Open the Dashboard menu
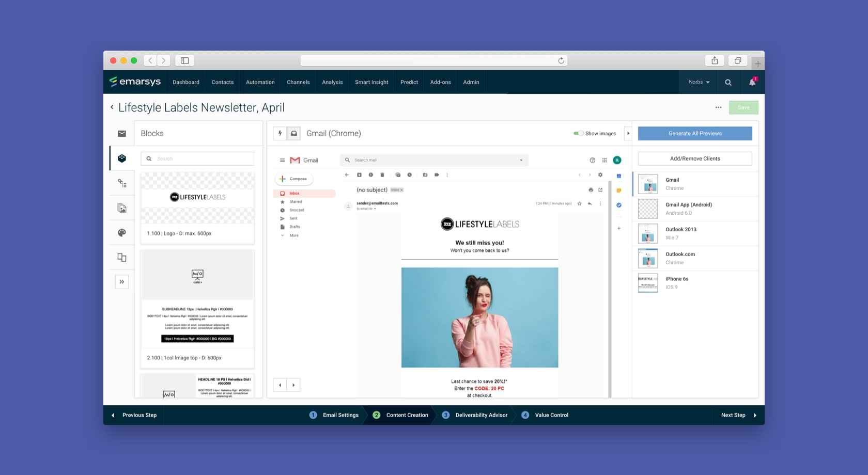The height and width of the screenshot is (475, 868). coord(186,82)
